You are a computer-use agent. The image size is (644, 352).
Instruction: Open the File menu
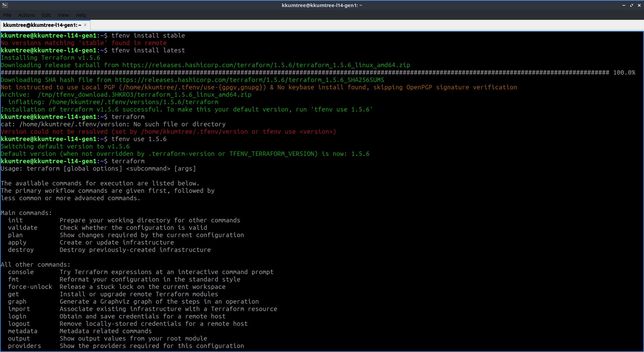click(x=7, y=15)
